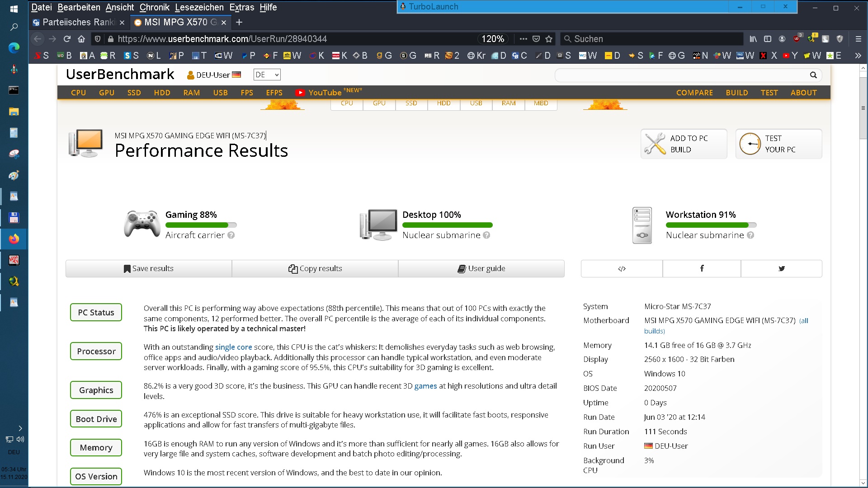The height and width of the screenshot is (488, 868).
Task: Expand bookmarks toolbar overflow chevron
Action: [858, 56]
